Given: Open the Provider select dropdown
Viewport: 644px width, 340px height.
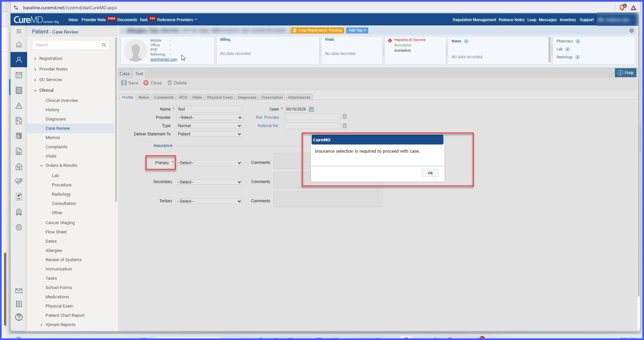Looking at the screenshot, I should [209, 118].
